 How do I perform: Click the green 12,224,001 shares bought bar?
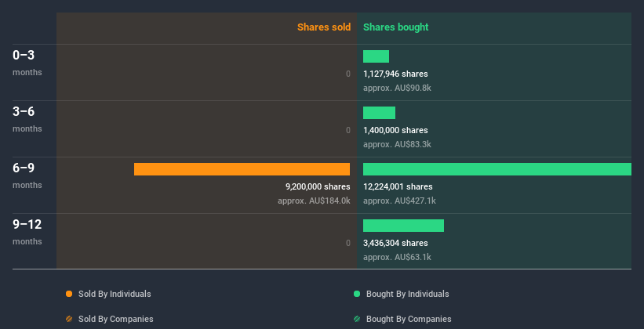497,169
